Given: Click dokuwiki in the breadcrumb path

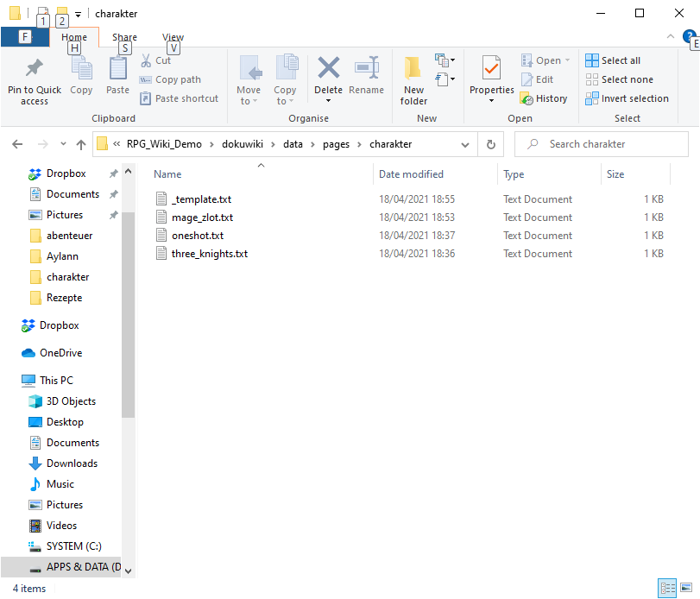Looking at the screenshot, I should (x=243, y=144).
